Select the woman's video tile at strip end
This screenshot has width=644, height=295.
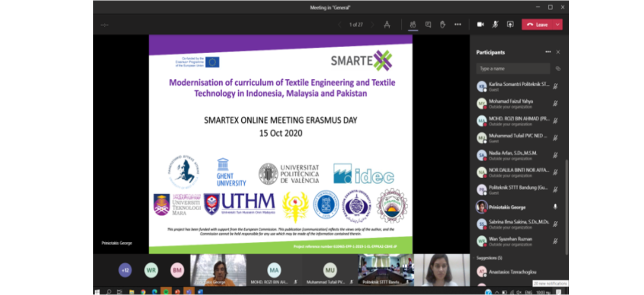tap(441, 270)
